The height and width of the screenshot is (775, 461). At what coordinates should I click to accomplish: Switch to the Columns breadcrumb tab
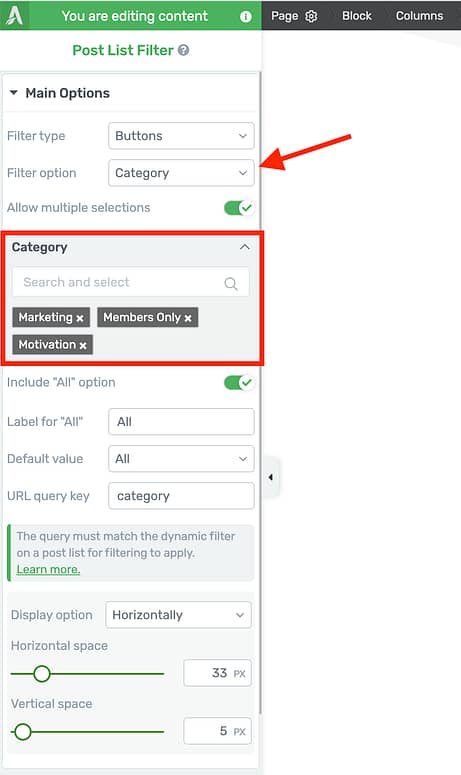coord(419,16)
